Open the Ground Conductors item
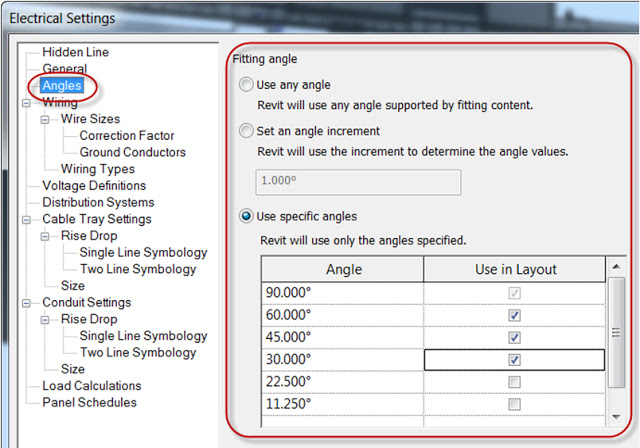Screen dimensions: 640x448 pos(133,152)
